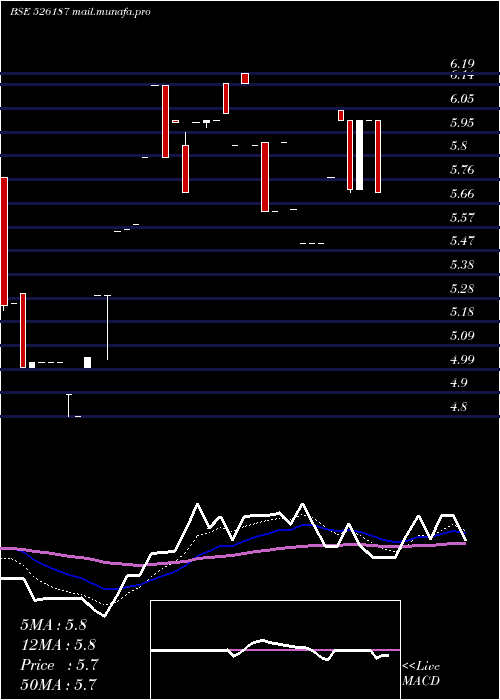Select the 6.19 price axis label

pos(462,65)
